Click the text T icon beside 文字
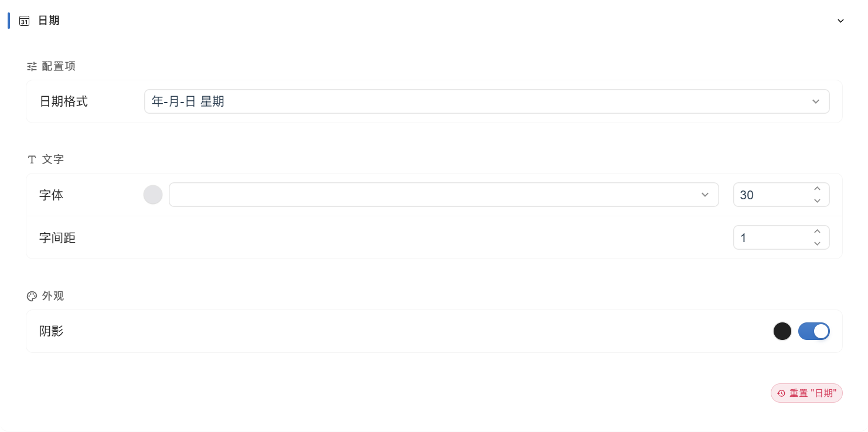The image size is (868, 432). tap(32, 159)
